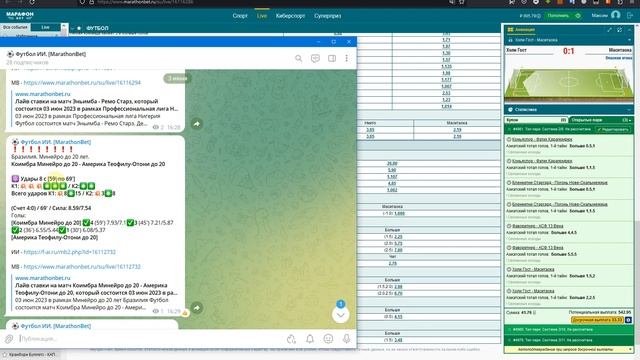Viewport: 640px width, 360px height.
Task: Open marathonbet.ru/su/live/16112732 link
Action: 82,267
